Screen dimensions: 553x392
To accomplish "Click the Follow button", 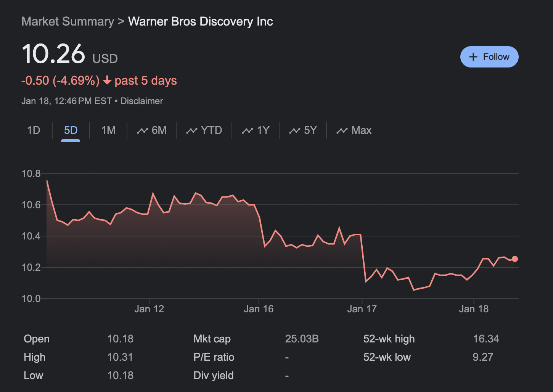I will click(x=489, y=57).
